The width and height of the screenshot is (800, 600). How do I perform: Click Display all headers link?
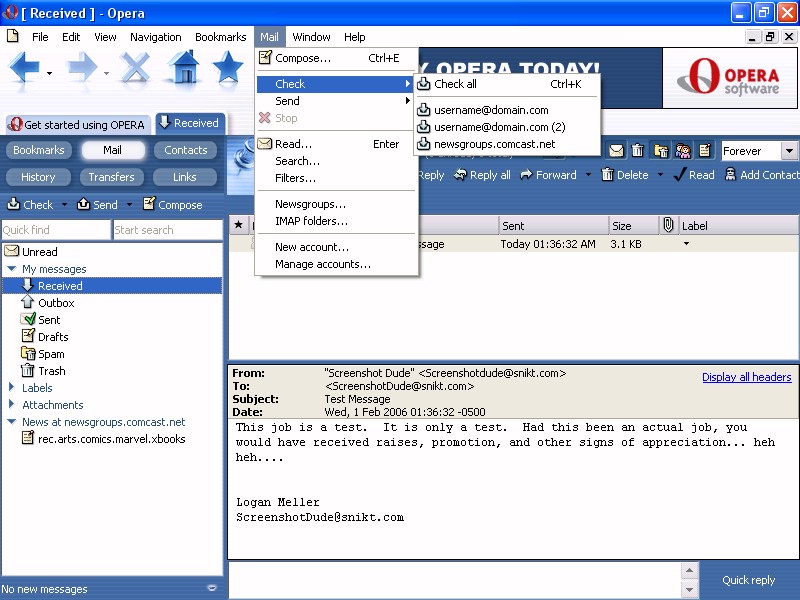coord(746,377)
